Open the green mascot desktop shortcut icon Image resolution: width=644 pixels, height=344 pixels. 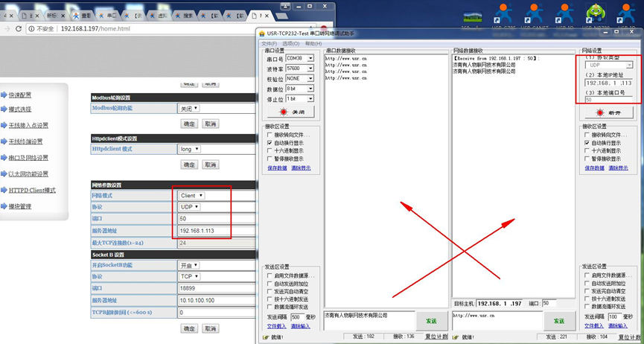pos(596,14)
